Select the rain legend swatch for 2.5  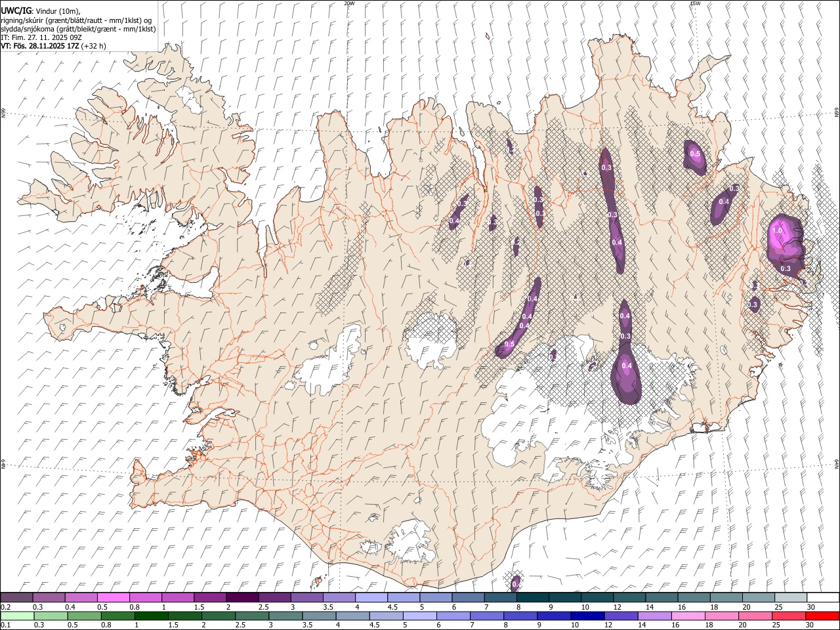[251, 616]
